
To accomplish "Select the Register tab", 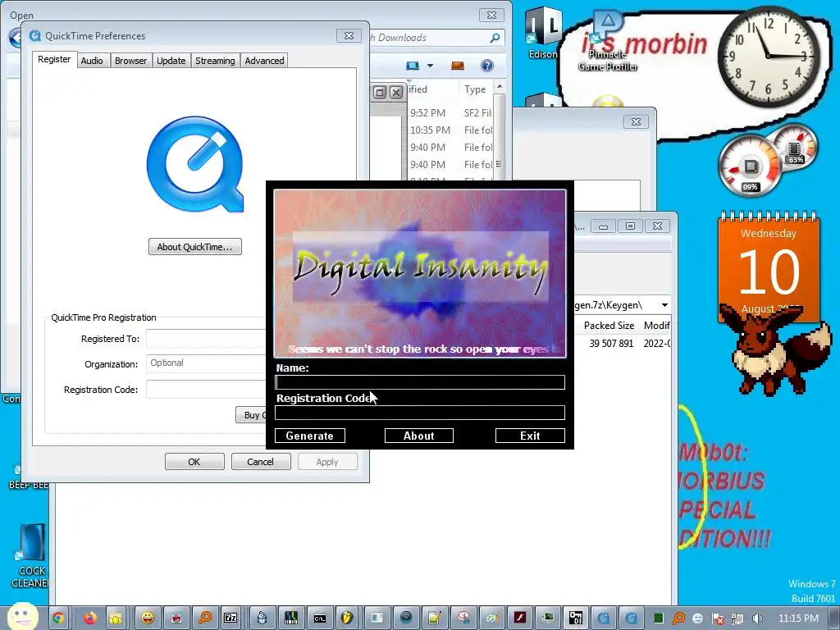I will click(x=54, y=59).
